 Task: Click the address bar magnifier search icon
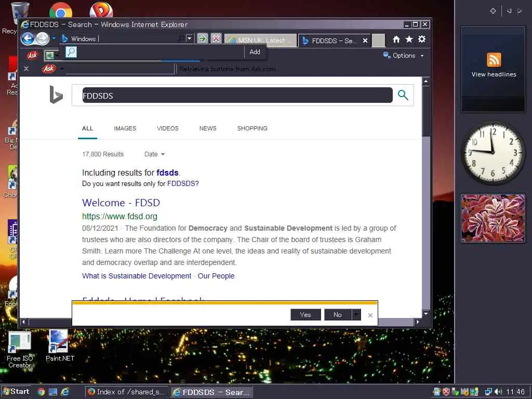click(181, 38)
